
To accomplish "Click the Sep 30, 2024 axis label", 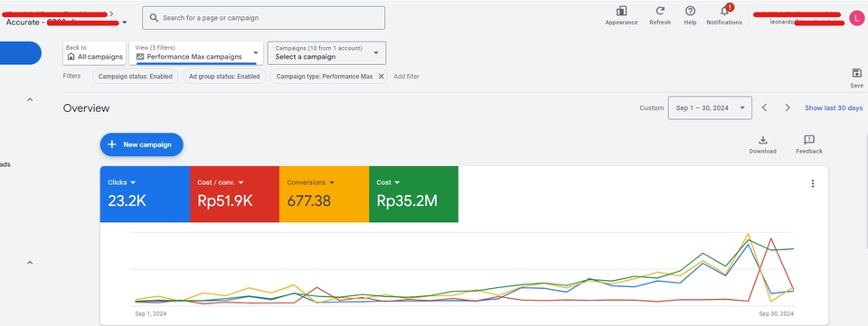I will pyautogui.click(x=776, y=313).
